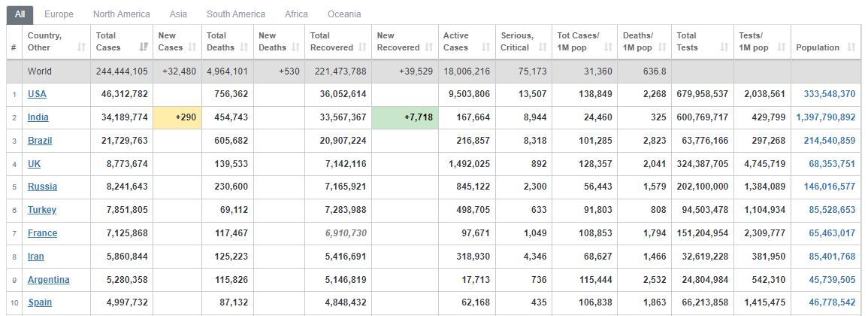Screen dimensions: 868x316
Task: Open the Argentina country link
Action: coord(49,280)
